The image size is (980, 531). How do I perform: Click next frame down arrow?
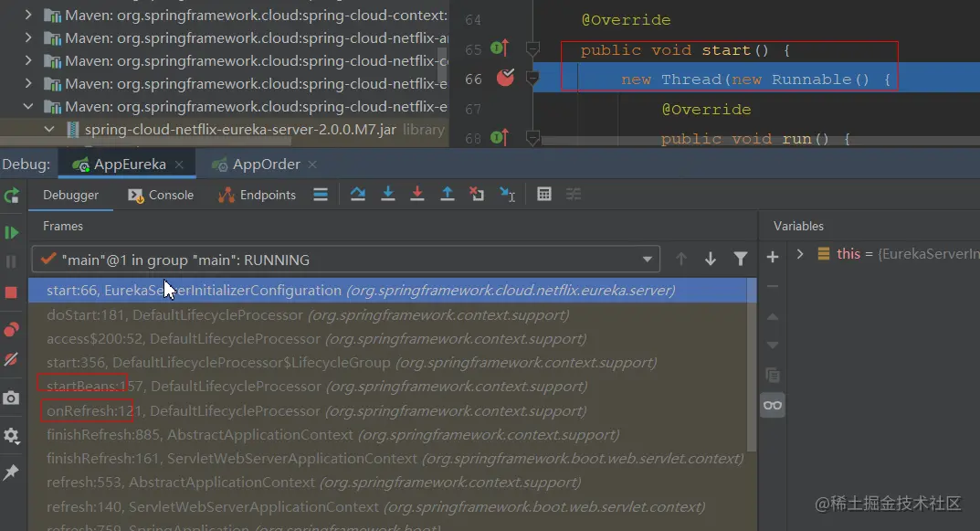(711, 259)
